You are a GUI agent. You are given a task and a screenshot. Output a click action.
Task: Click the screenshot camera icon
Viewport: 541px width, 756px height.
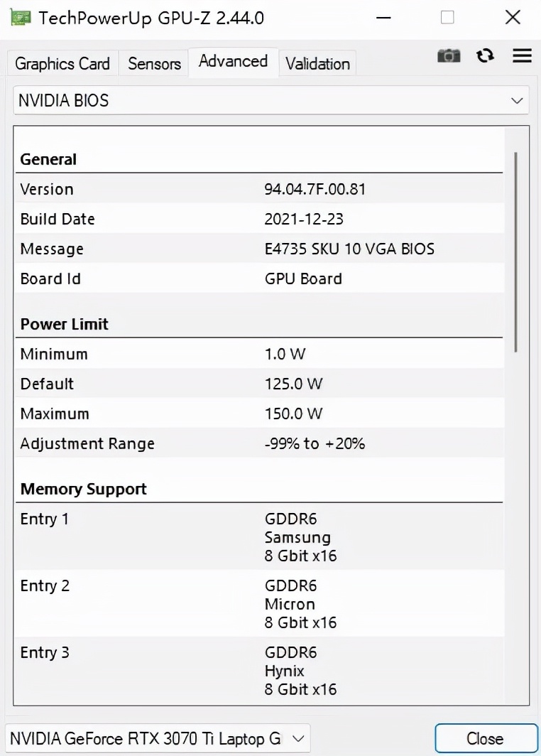coord(449,56)
